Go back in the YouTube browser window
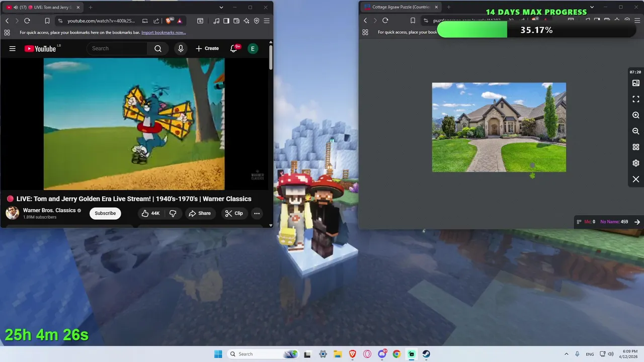Viewport: 644px width, 362px height. 7,21
